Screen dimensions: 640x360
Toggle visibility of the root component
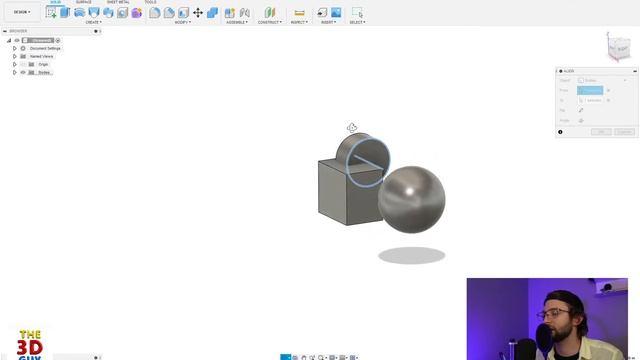coord(17,40)
